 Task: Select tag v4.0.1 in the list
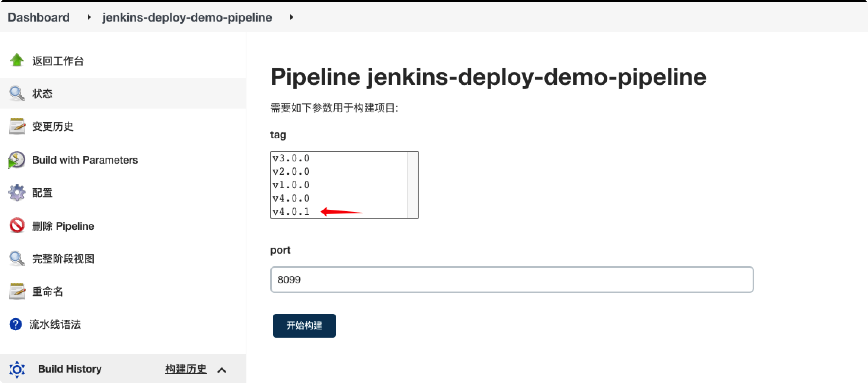(339, 212)
